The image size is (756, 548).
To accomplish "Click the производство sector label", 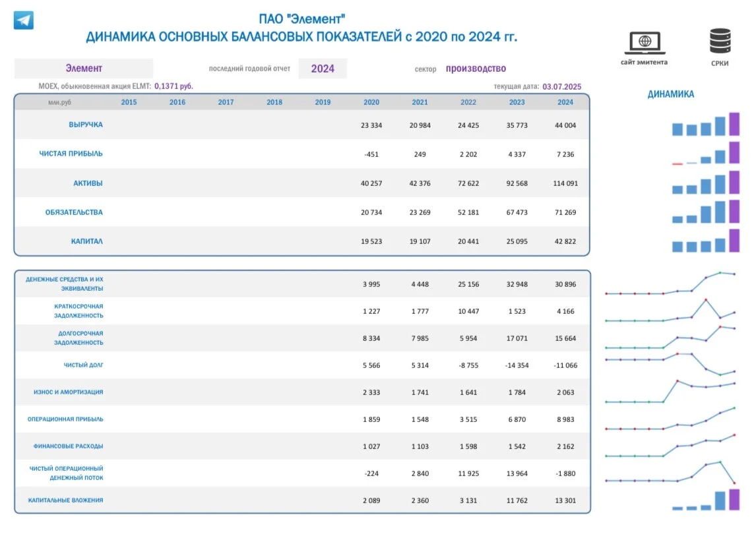I will click(476, 69).
